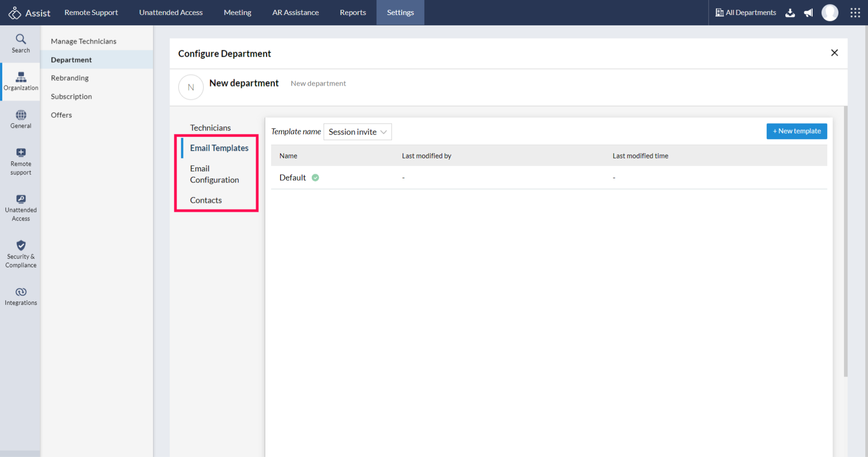Click the Search icon in sidebar
This screenshot has width=868, height=457.
pyautogui.click(x=21, y=39)
